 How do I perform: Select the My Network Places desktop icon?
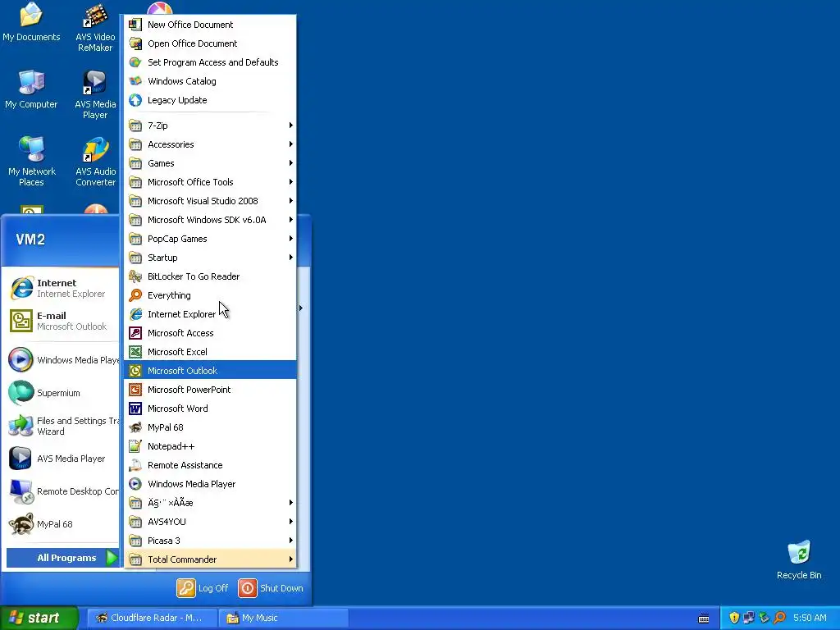pos(32,161)
